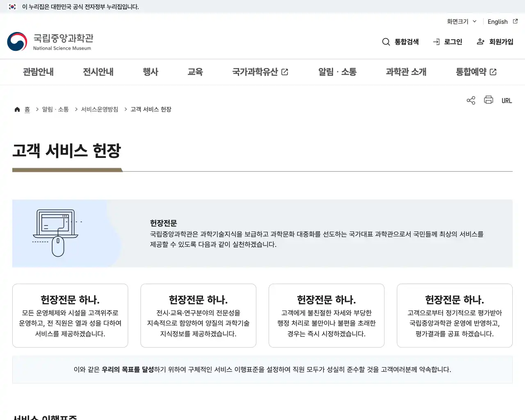
Task: Copy page with the URL icon
Action: coord(507,100)
